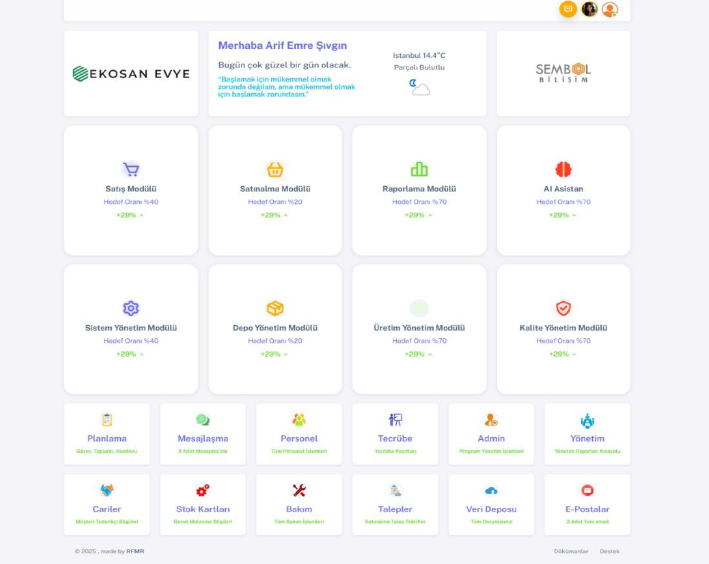The image size is (709, 564).
Task: Click the Sembol Bilişim logo card
Action: tap(563, 73)
